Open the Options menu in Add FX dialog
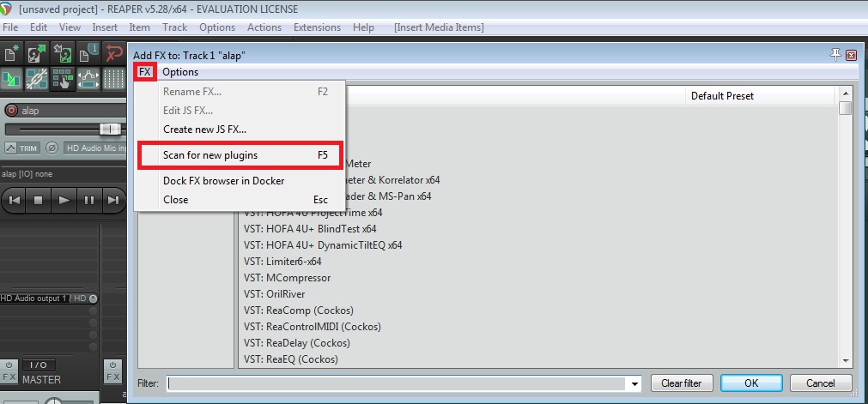Image resolution: width=868 pixels, height=404 pixels. click(x=180, y=72)
